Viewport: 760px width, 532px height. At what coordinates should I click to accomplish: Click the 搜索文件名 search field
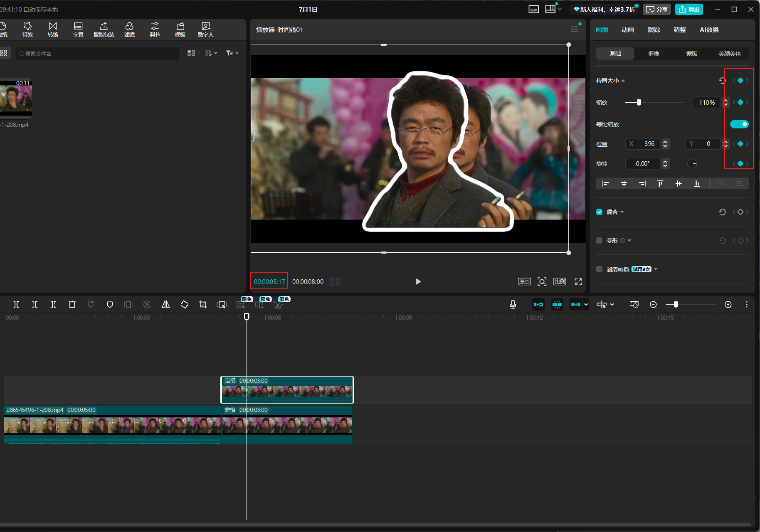(x=98, y=54)
